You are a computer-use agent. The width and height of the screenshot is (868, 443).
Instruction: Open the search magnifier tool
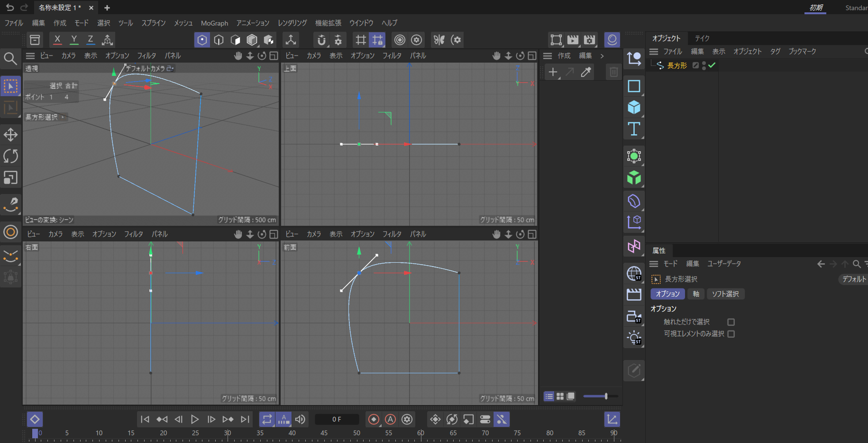[10, 58]
